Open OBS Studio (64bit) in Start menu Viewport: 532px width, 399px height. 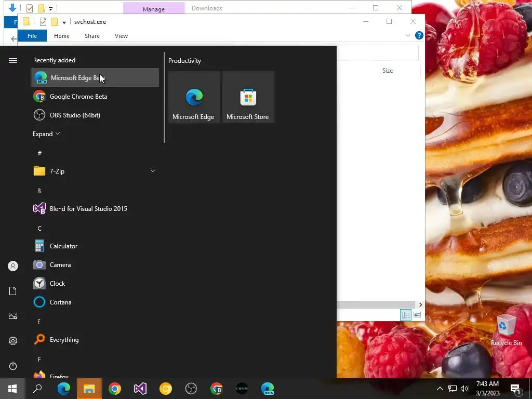(x=95, y=115)
